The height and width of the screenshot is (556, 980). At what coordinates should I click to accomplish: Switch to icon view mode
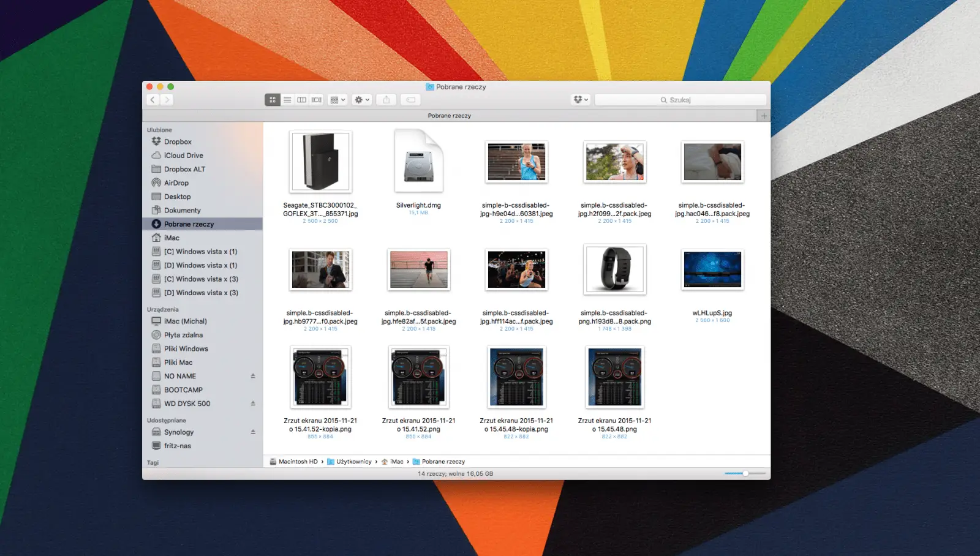pos(273,100)
